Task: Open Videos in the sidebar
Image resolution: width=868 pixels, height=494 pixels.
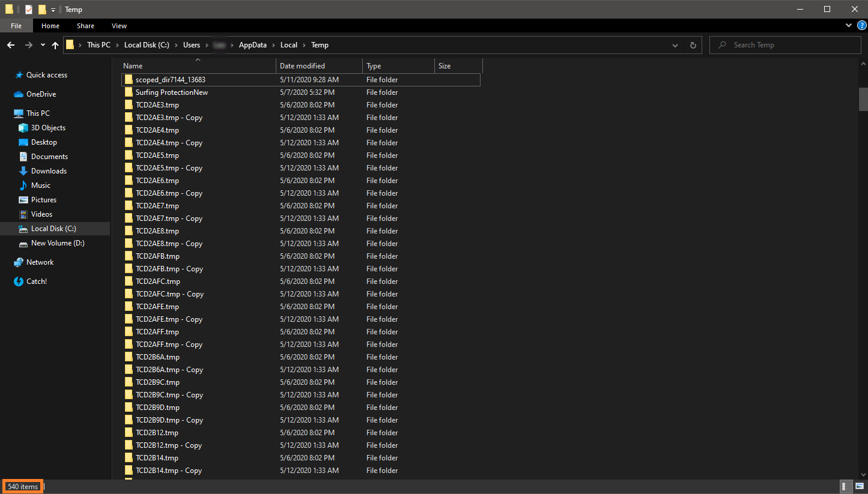Action: (41, 214)
